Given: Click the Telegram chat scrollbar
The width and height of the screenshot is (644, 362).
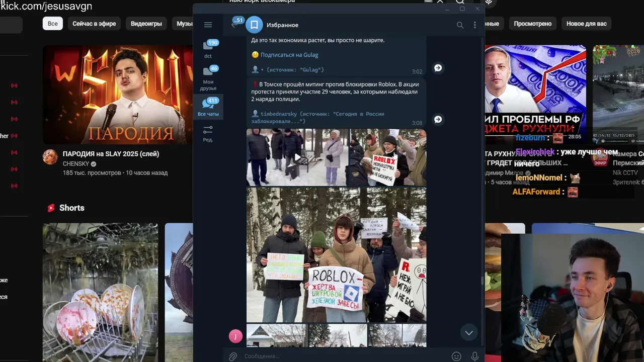Looking at the screenshot, I should [482, 281].
